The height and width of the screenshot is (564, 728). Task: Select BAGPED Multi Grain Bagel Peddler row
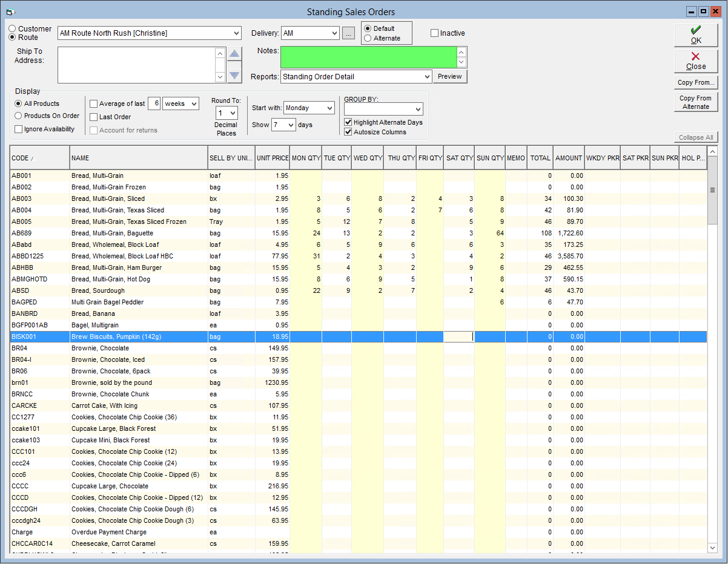pyautogui.click(x=358, y=302)
